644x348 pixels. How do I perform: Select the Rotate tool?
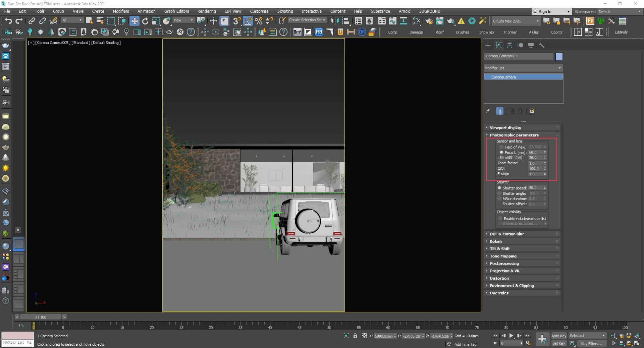145,21
